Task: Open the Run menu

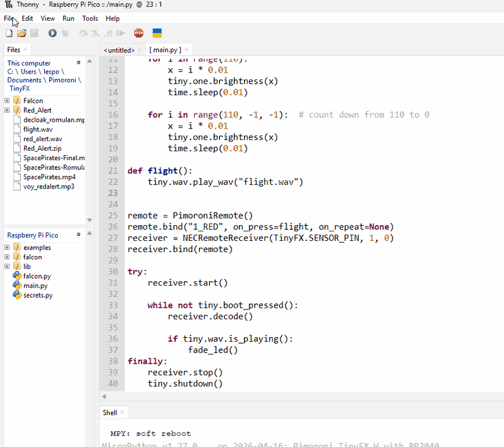Action: pos(68,19)
